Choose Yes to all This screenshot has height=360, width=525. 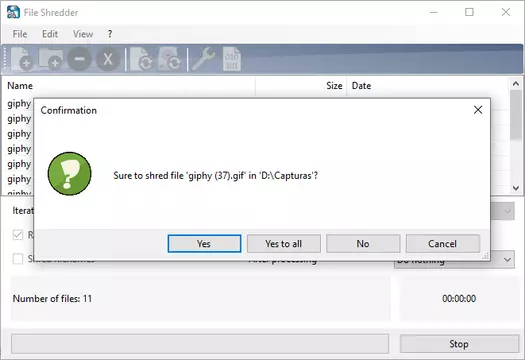(x=284, y=243)
